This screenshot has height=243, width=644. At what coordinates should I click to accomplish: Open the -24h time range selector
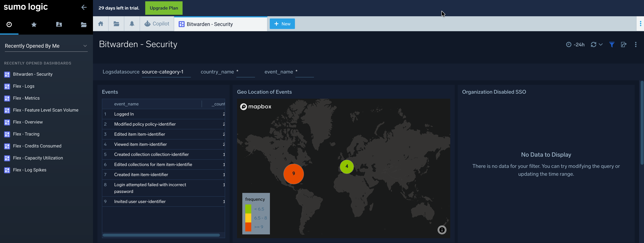(x=575, y=44)
